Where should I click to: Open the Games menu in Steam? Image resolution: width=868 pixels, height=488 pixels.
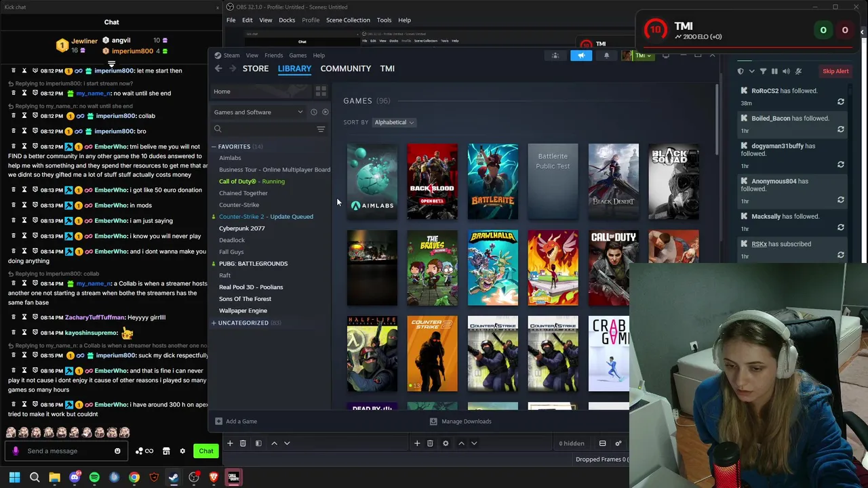(298, 56)
